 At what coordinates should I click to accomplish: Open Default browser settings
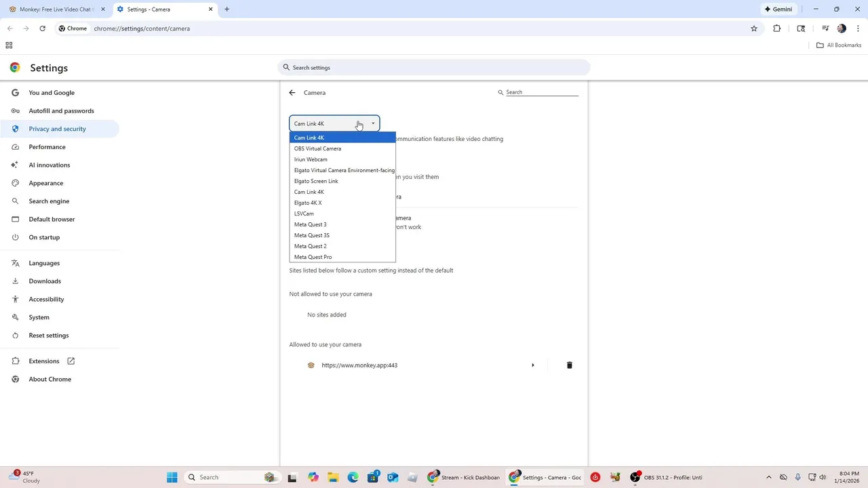pyautogui.click(x=60, y=219)
